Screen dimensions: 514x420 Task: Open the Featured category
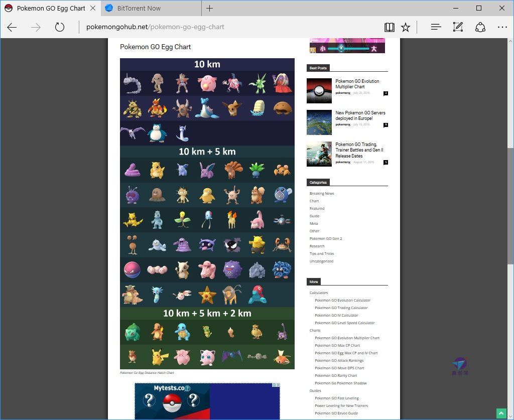(x=317, y=208)
